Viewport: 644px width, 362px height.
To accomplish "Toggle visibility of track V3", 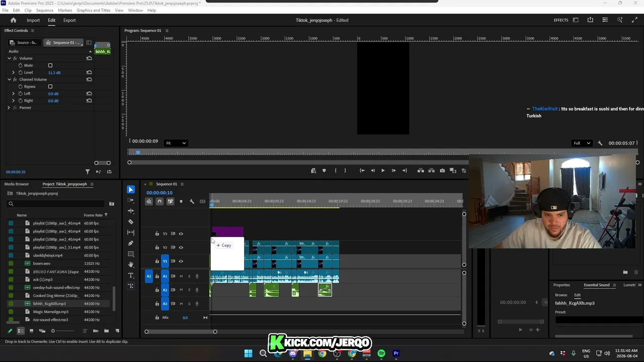I will 181,233.
